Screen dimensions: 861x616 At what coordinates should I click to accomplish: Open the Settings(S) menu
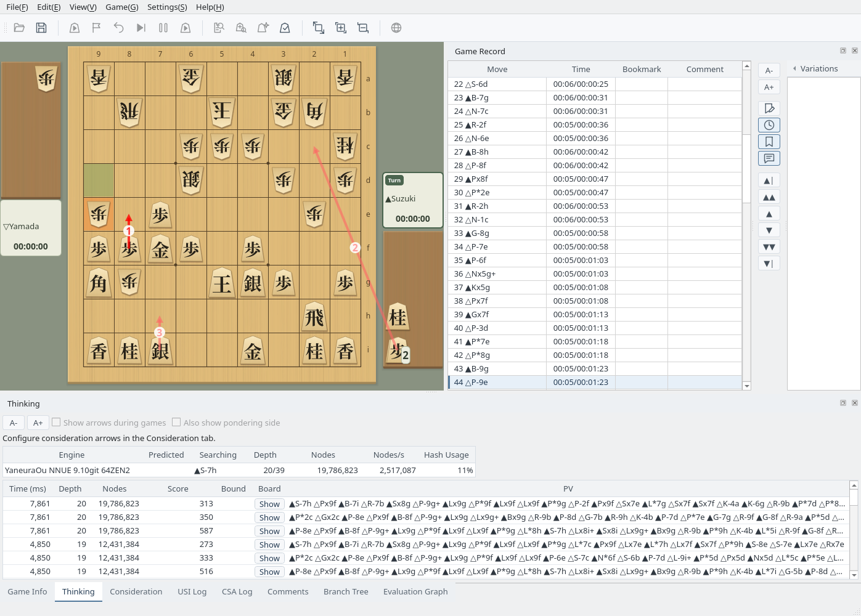167,7
